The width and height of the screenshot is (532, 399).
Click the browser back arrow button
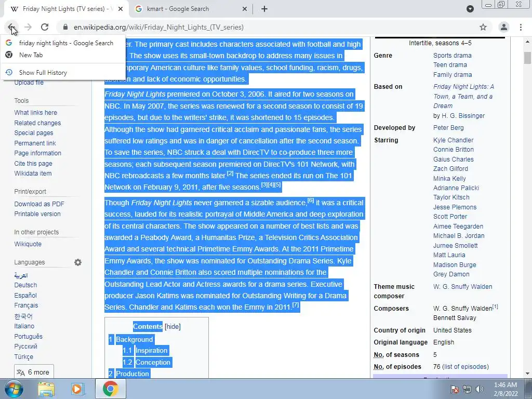click(11, 27)
